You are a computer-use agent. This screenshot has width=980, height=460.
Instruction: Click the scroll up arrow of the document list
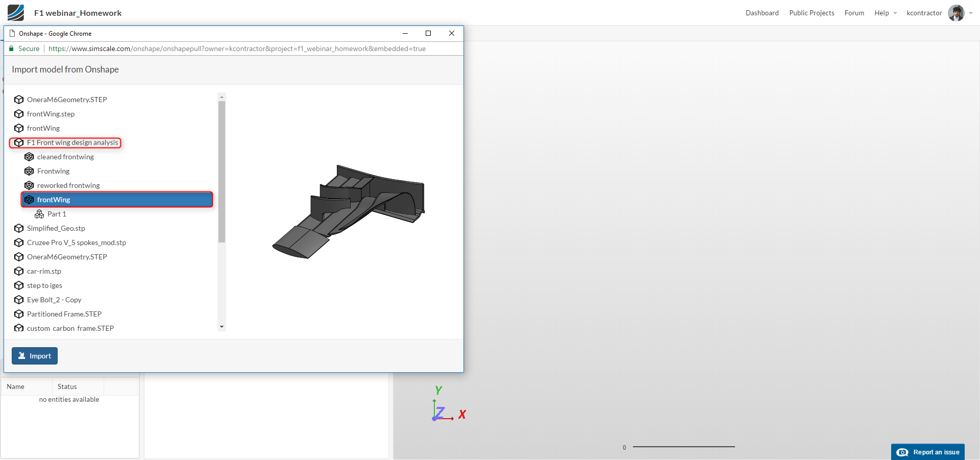222,96
